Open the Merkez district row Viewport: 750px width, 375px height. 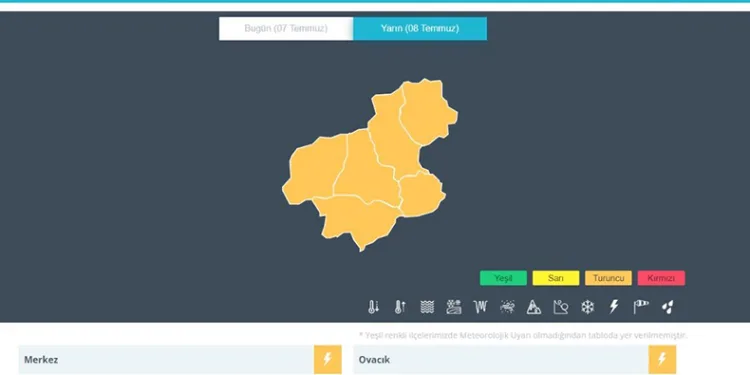tap(180, 360)
